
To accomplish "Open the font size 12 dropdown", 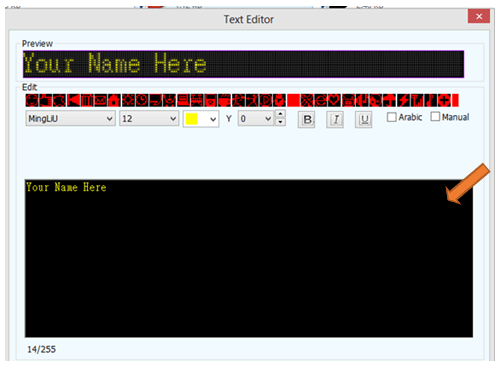I will [149, 118].
